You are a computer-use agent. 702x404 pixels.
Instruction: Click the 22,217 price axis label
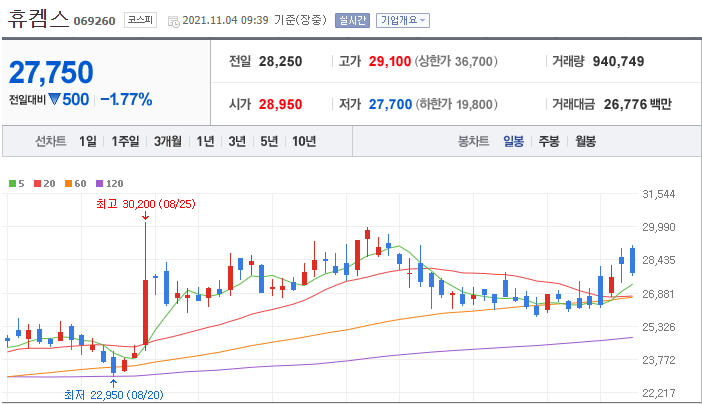(659, 393)
